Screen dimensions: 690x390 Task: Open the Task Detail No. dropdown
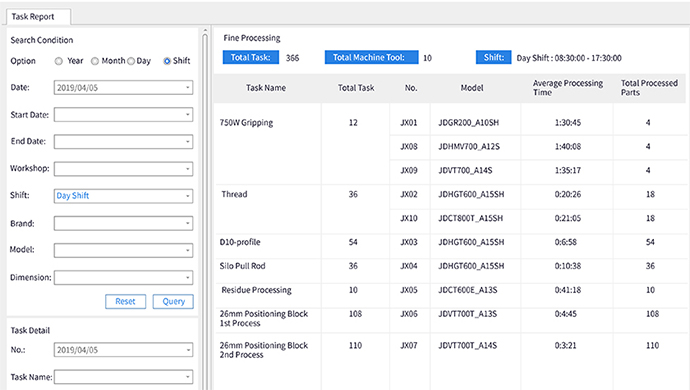pos(123,350)
